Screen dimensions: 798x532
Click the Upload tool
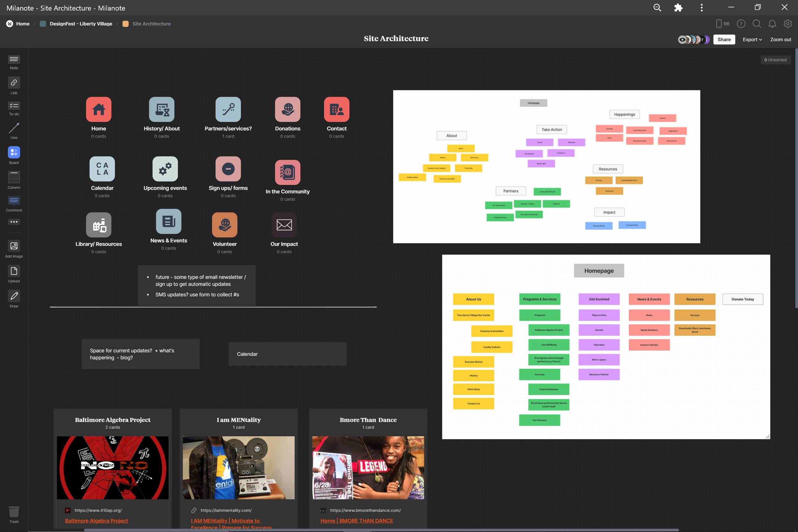tap(14, 274)
